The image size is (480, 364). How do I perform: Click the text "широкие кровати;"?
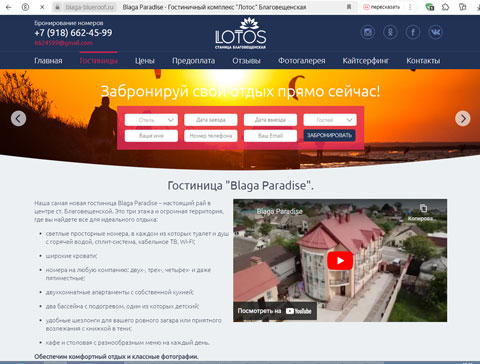pos(71,256)
